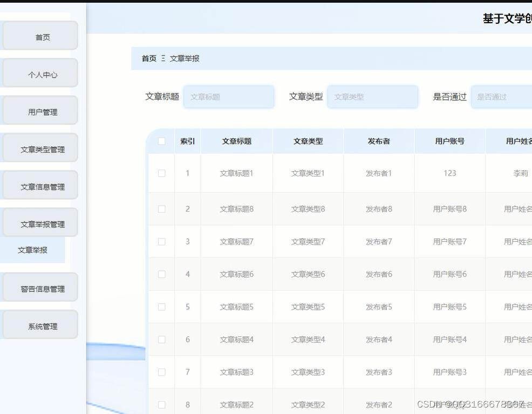Open 个人中心 from the sidebar
The width and height of the screenshot is (532, 414).
point(40,73)
